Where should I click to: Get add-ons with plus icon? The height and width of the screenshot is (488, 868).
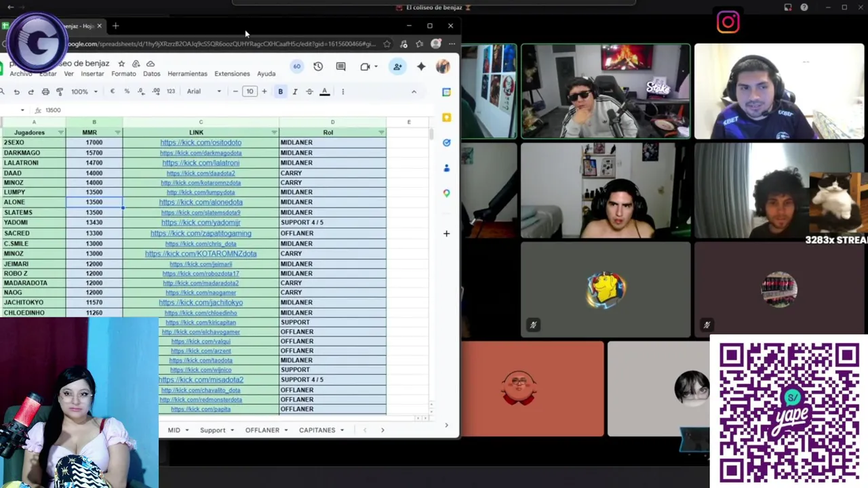pos(446,233)
